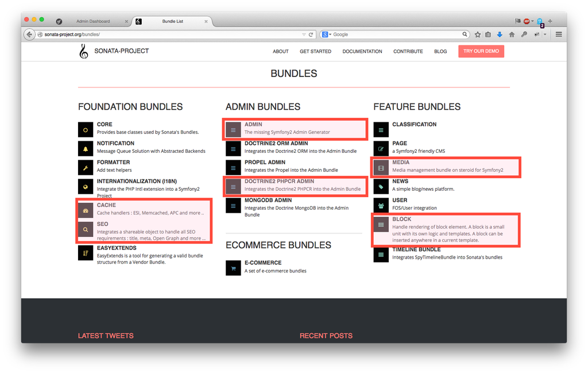Click into the Google search field
The width and height of the screenshot is (588, 373).
point(396,34)
